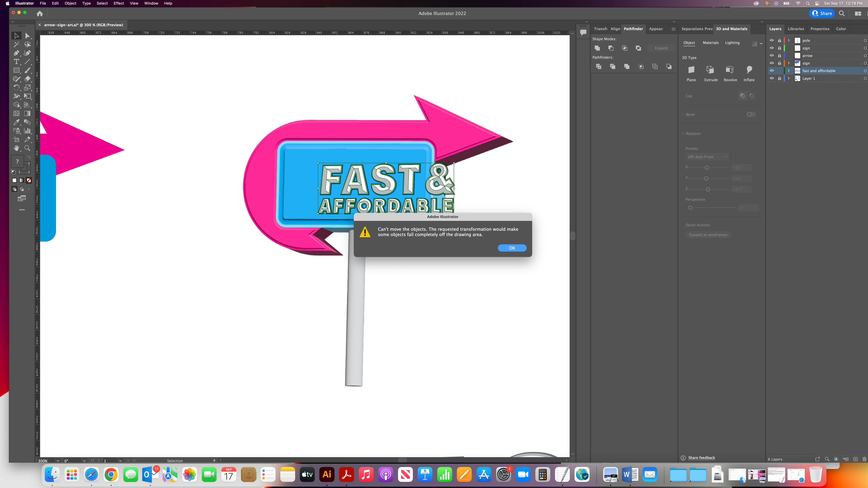Open the 300% zoom level dropdown
This screenshot has width=868, height=488.
point(58,461)
